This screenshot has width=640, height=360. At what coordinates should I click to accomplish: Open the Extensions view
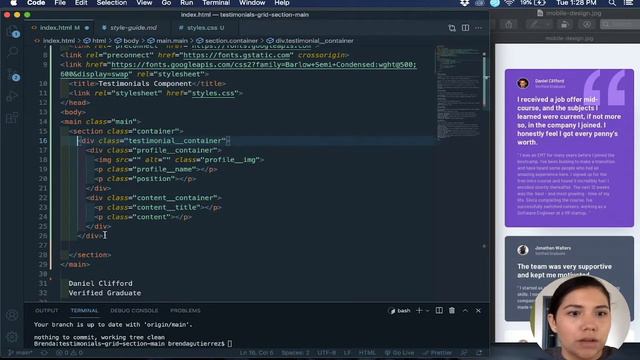click(12, 118)
